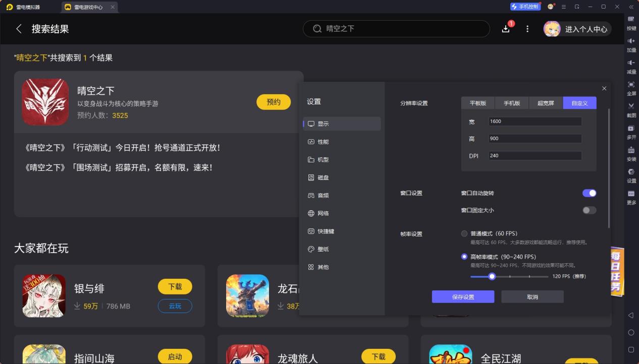Click the DPI field showing 240
Screen dimensions: 639x364
535,156
